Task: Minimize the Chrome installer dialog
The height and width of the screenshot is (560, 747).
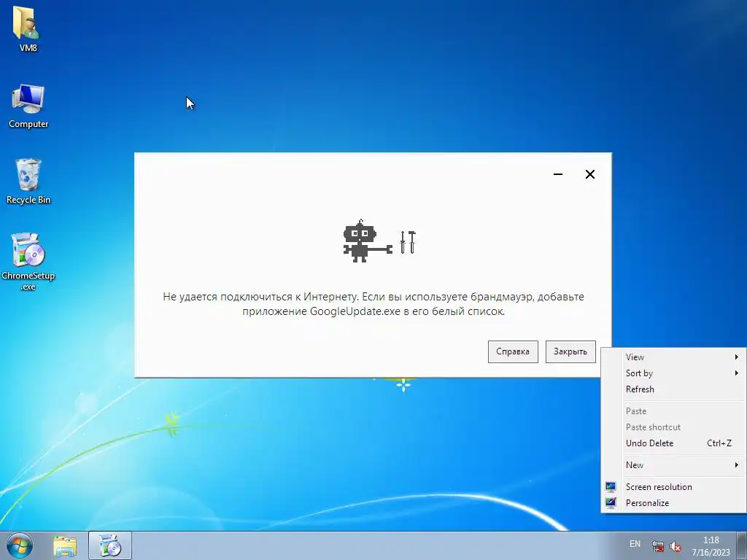Action: coord(558,174)
